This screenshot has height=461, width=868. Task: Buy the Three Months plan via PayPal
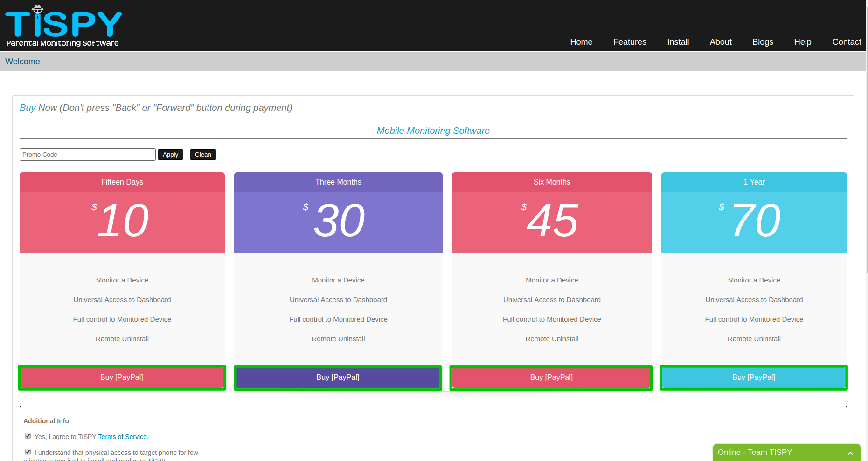click(x=338, y=378)
